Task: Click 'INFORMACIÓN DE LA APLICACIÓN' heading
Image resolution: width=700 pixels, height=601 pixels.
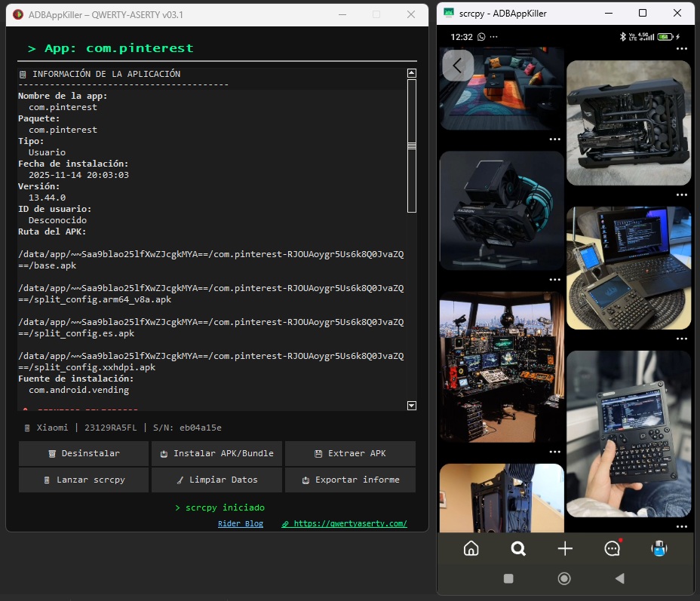Action: pos(106,74)
